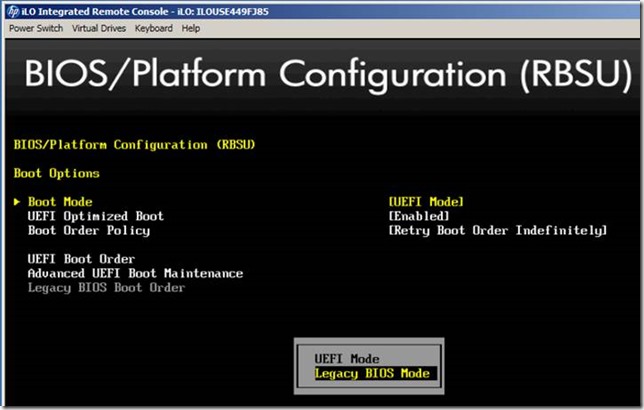This screenshot has width=644, height=410.
Task: Toggle the [Enabled] UEFI Optimized Boot value
Action: [419, 216]
